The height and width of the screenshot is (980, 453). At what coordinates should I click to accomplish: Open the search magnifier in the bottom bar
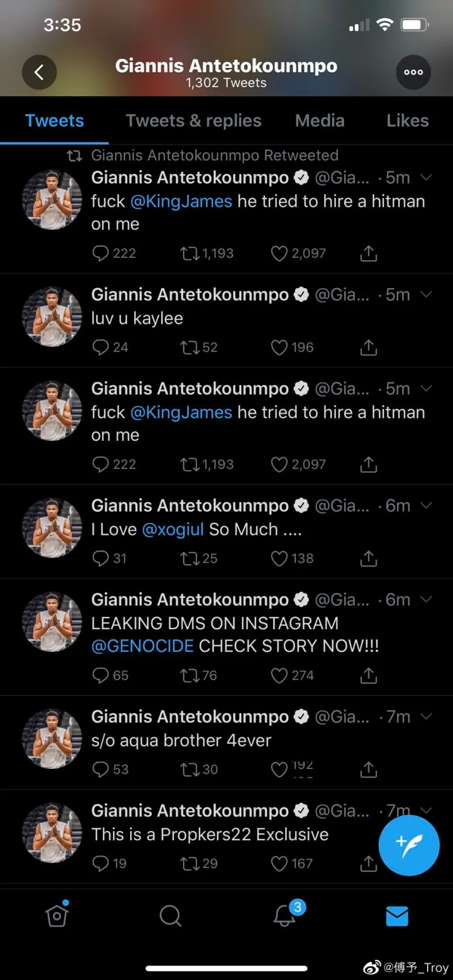pyautogui.click(x=170, y=915)
